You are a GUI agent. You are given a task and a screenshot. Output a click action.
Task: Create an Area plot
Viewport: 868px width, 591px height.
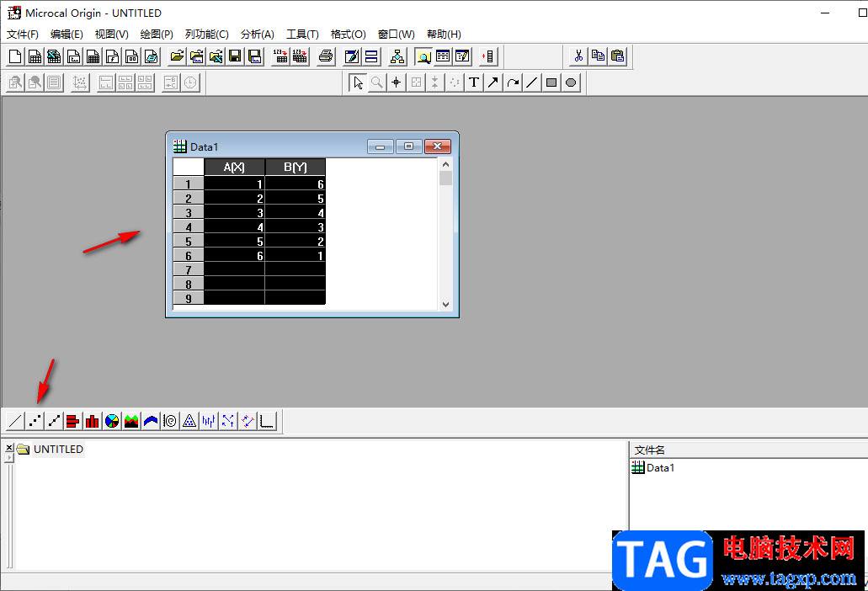(131, 422)
